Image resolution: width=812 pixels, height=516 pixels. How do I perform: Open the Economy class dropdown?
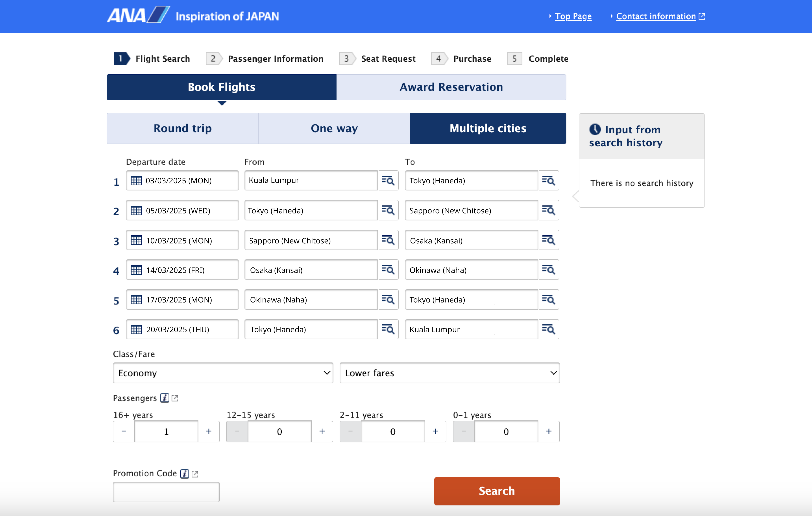pyautogui.click(x=222, y=373)
